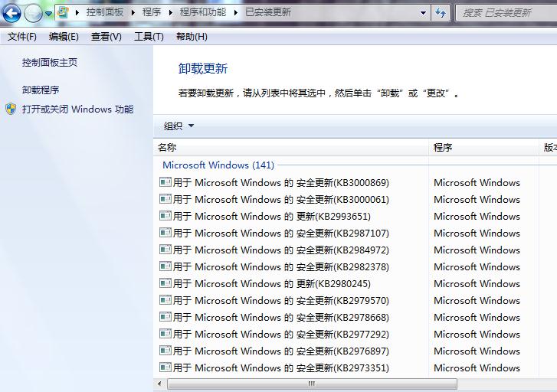557x392 pixels.
Task: Click Microsoft Windows program cell for KB2979570
Action: point(477,300)
